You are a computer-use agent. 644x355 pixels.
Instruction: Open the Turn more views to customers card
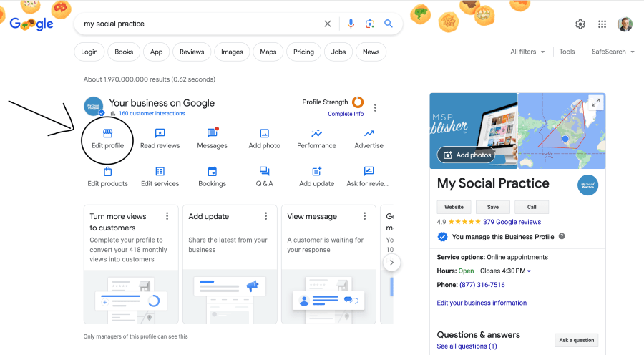(x=131, y=264)
